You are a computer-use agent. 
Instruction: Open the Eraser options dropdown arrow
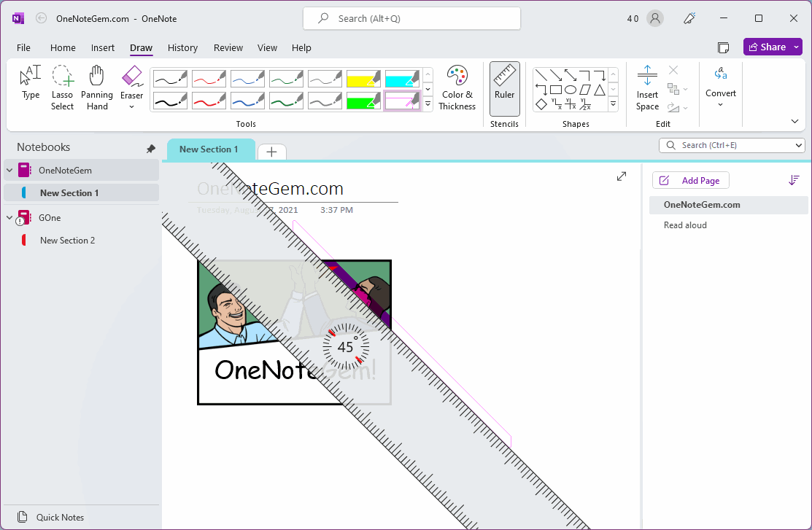131,107
